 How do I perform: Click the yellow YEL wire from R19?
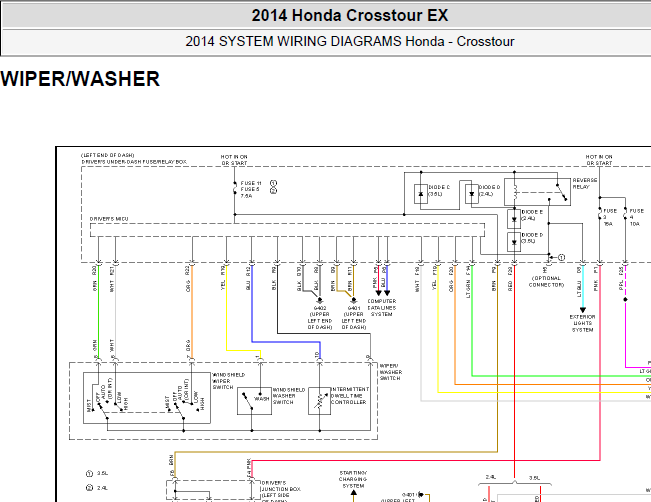[x=227, y=309]
